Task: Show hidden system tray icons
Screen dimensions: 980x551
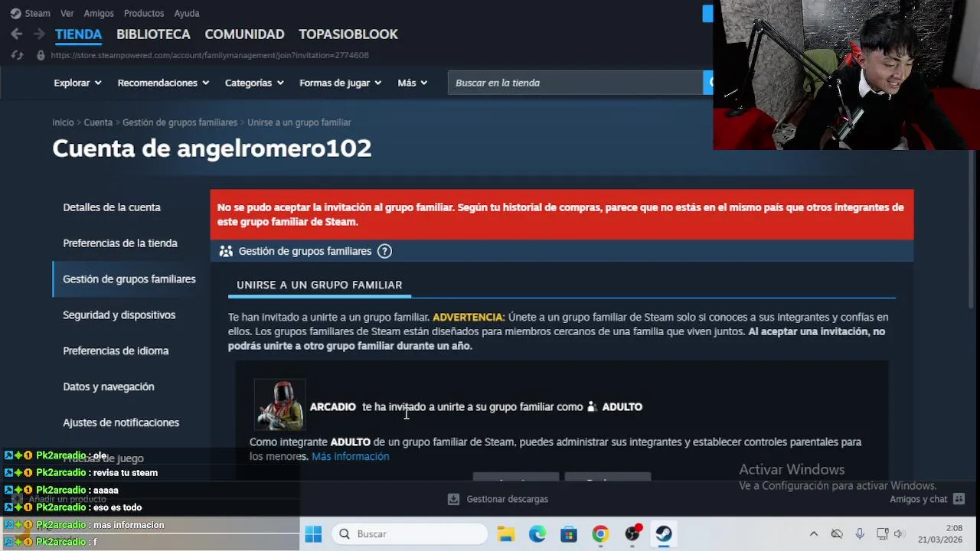Action: point(814,533)
